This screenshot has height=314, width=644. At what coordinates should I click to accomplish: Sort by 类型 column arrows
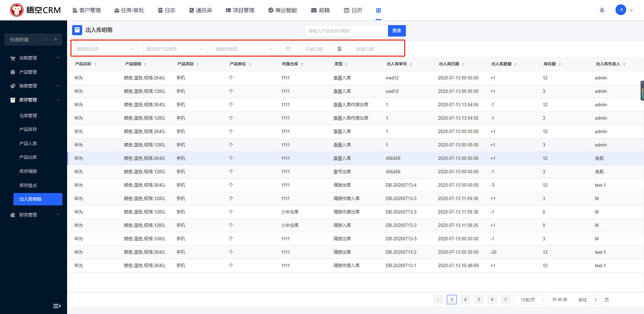coord(346,64)
